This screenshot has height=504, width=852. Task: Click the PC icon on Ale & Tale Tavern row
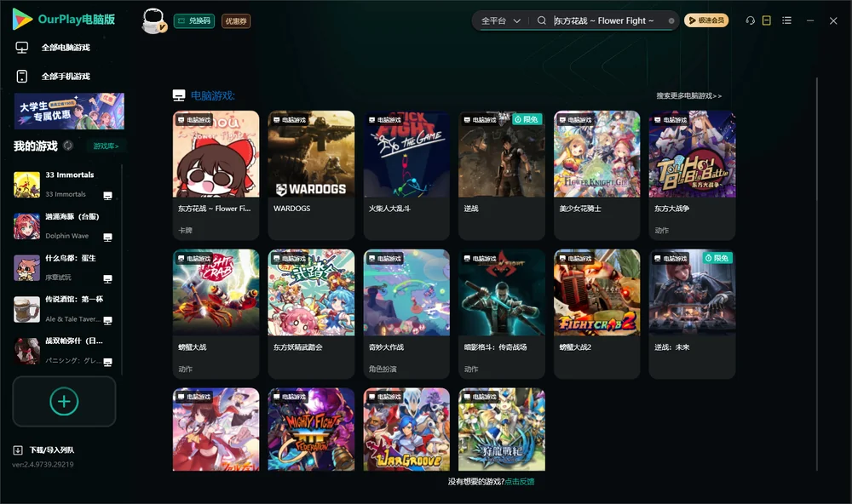tap(107, 320)
